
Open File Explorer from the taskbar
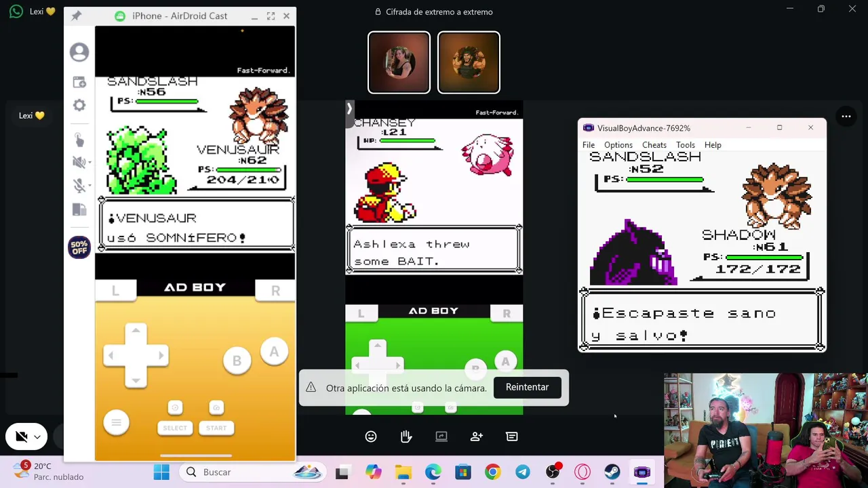point(403,472)
